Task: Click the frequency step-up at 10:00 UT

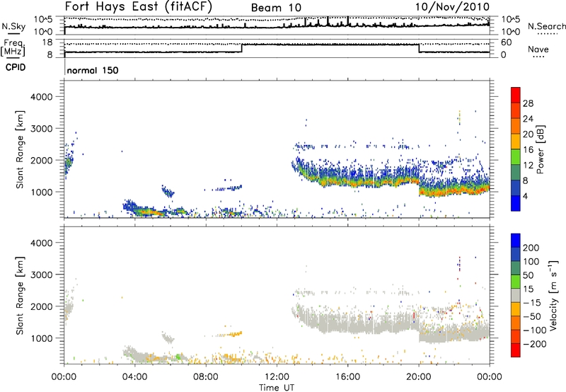Action: (241, 48)
